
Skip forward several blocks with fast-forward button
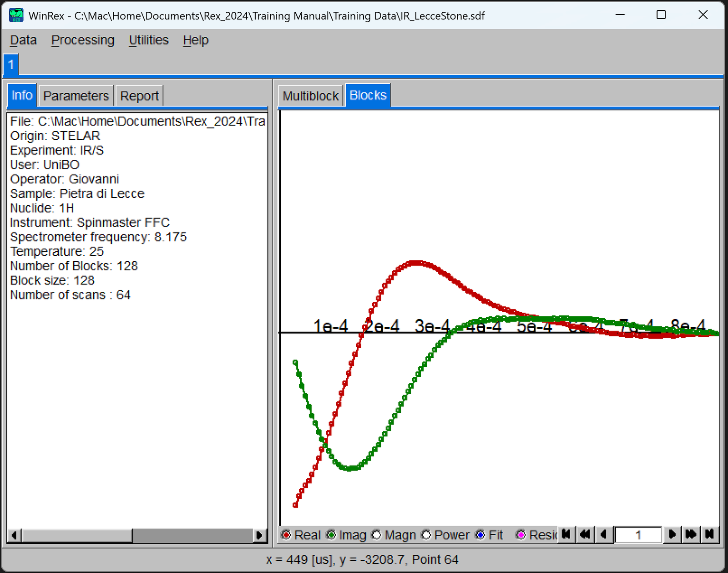(691, 534)
